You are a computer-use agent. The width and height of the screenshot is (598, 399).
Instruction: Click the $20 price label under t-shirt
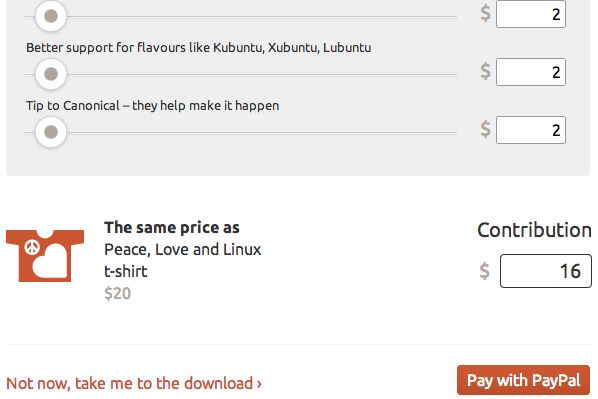point(117,293)
